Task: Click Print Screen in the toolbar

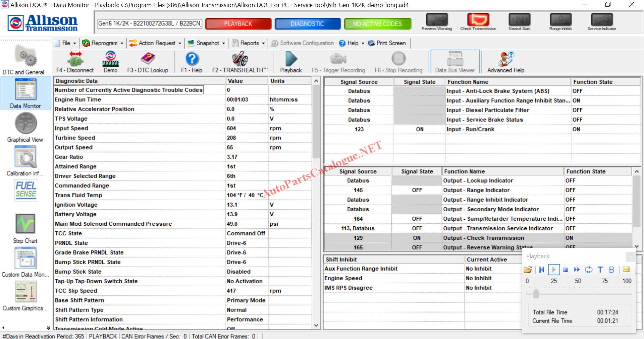Action: coord(387,43)
